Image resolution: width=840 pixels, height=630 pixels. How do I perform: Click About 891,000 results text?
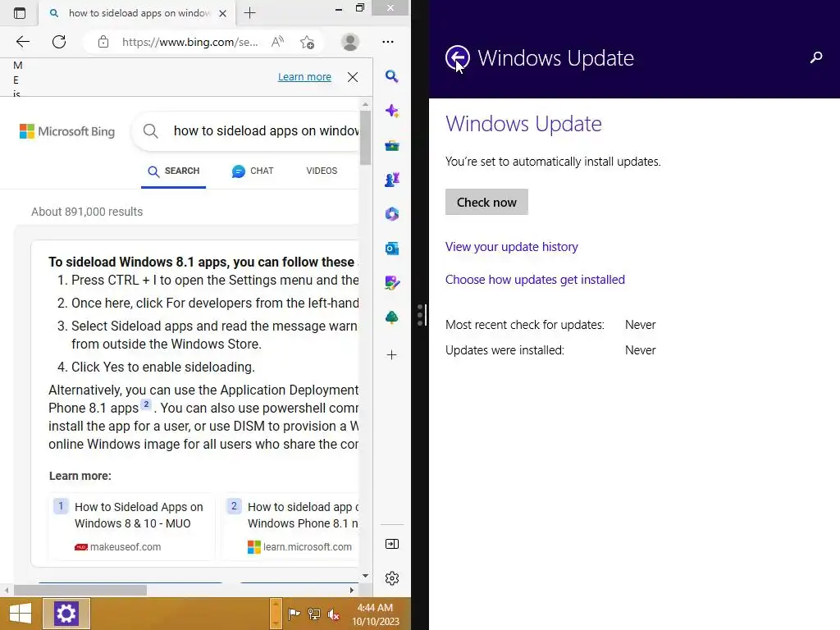point(87,212)
